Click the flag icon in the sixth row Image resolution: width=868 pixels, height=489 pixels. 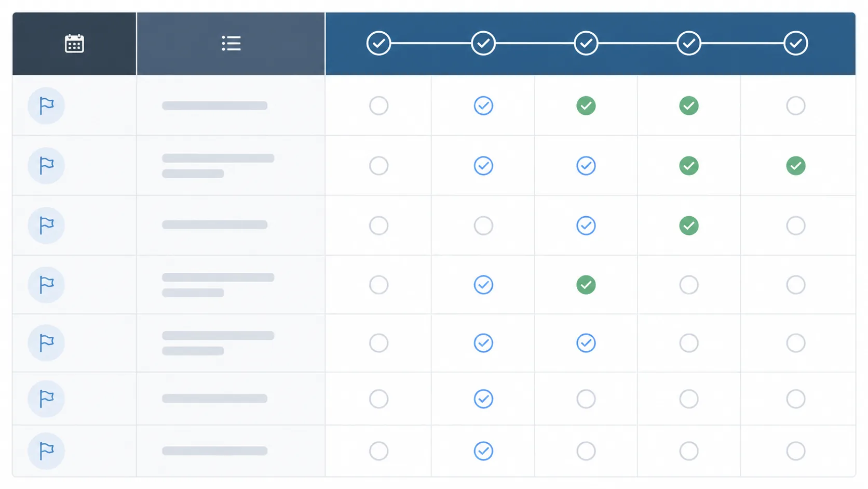tap(46, 399)
